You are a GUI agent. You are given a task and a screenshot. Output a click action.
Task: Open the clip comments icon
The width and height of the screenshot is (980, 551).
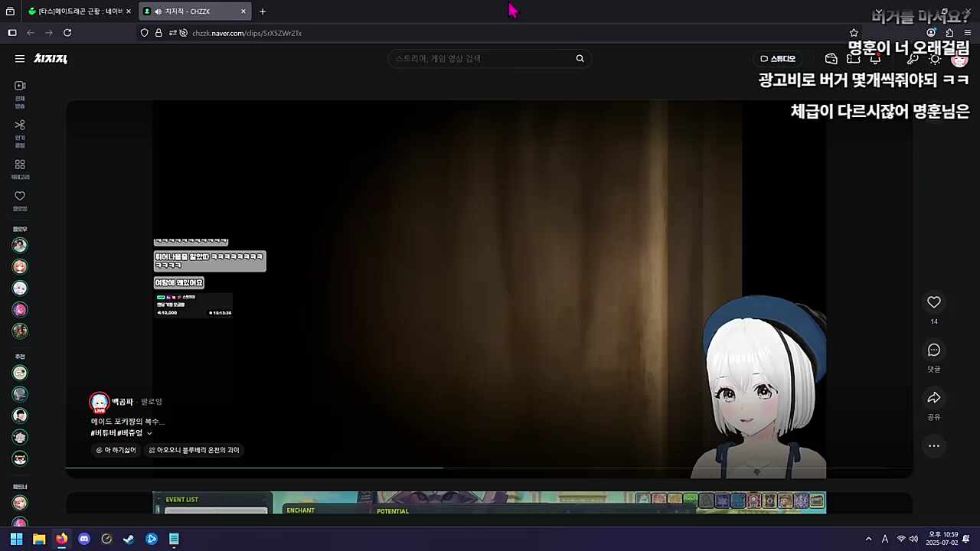pos(934,350)
